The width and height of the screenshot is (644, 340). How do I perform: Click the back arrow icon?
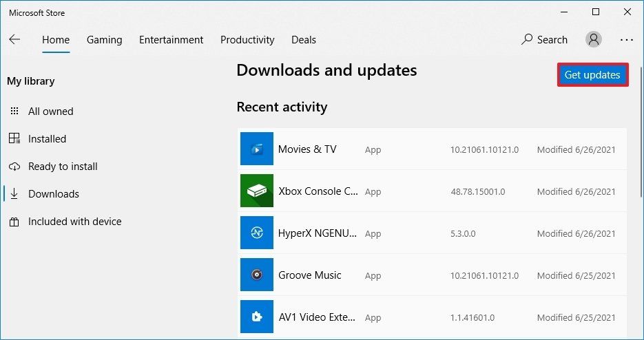14,39
